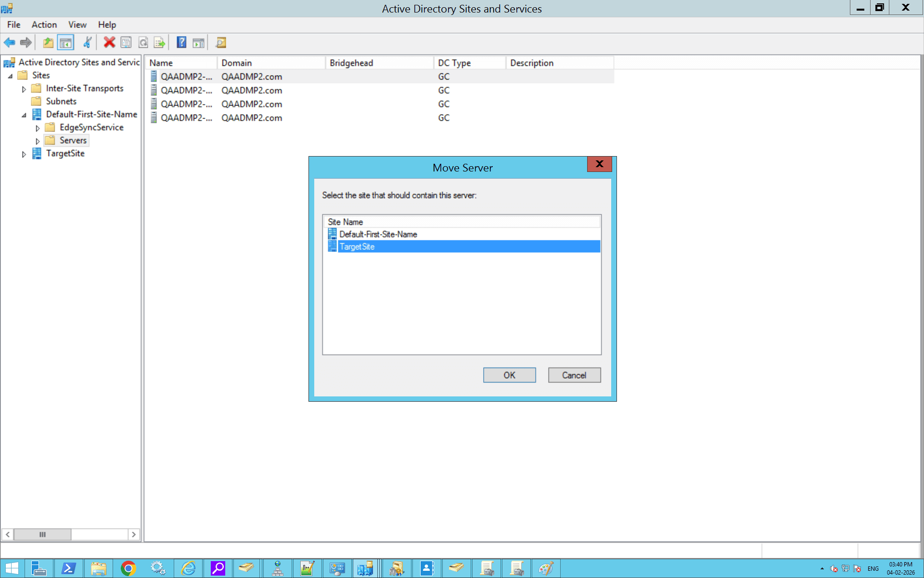The width and height of the screenshot is (924, 578).
Task: Toggle the Show/Hide Console Tree icon
Action: pos(66,42)
